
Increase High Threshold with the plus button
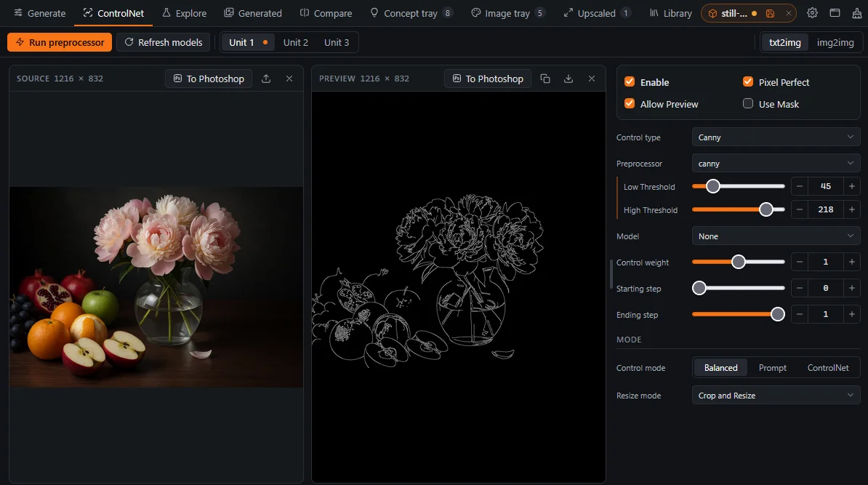coord(852,209)
